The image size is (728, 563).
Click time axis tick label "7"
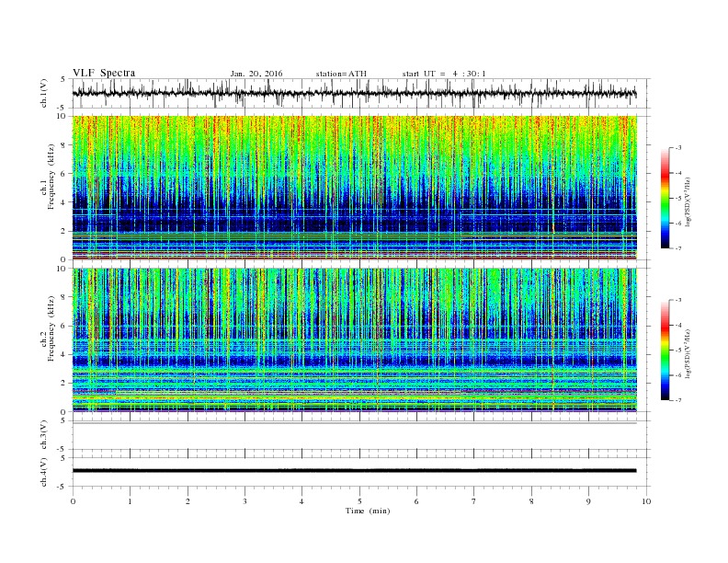[x=473, y=501]
